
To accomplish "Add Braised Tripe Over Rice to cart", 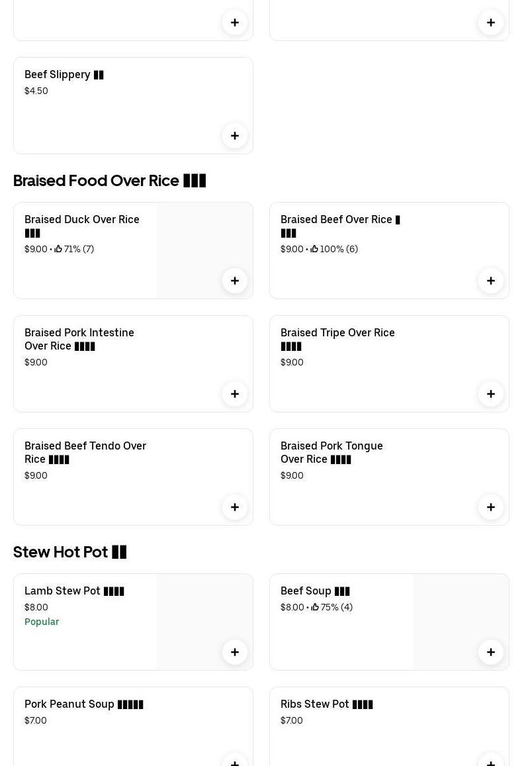I will [491, 394].
